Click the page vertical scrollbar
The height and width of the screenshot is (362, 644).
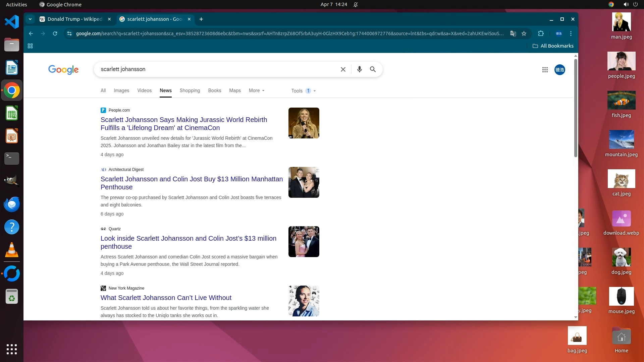[x=576, y=107]
